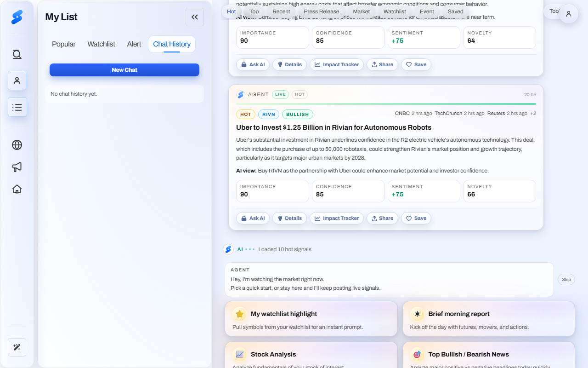Share the Uber Rivian card
The width and height of the screenshot is (588, 368).
coord(382,218)
